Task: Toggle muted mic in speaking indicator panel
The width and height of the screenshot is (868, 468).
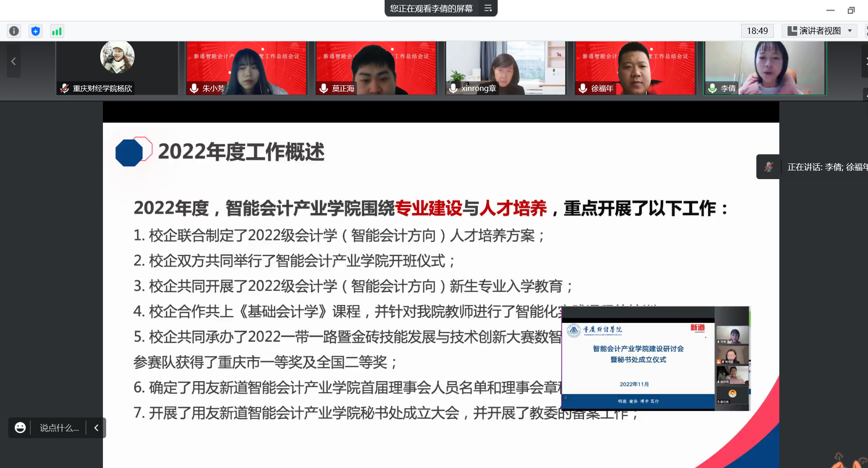Action: 769,167
